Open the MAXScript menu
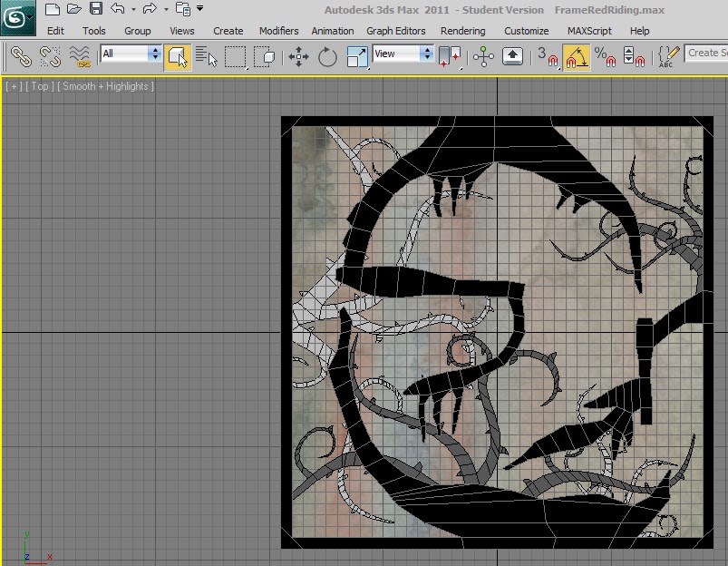 (589, 31)
